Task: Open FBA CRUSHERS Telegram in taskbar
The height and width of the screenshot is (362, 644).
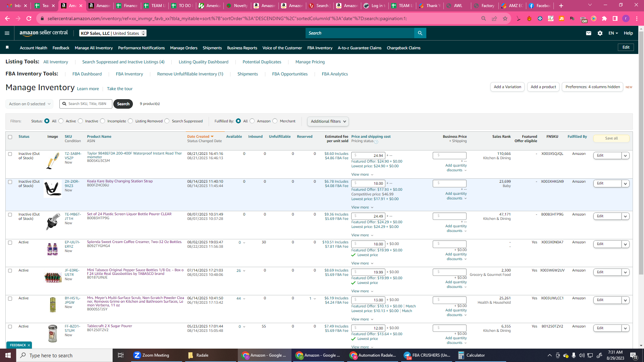Action: pyautogui.click(x=427, y=355)
